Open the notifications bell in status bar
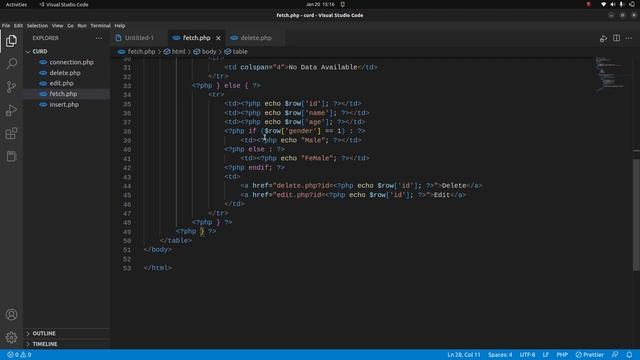This screenshot has width=640, height=360. 629,355
